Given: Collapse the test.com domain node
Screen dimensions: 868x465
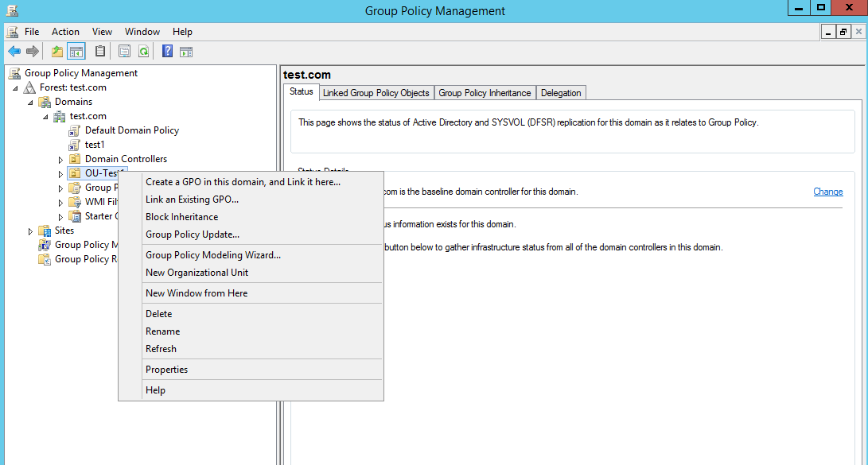Looking at the screenshot, I should [45, 117].
